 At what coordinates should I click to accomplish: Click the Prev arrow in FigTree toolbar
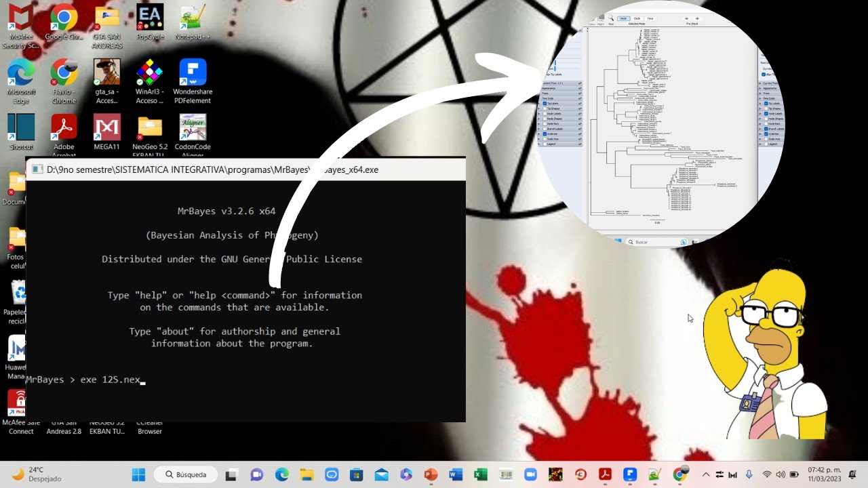click(x=687, y=18)
